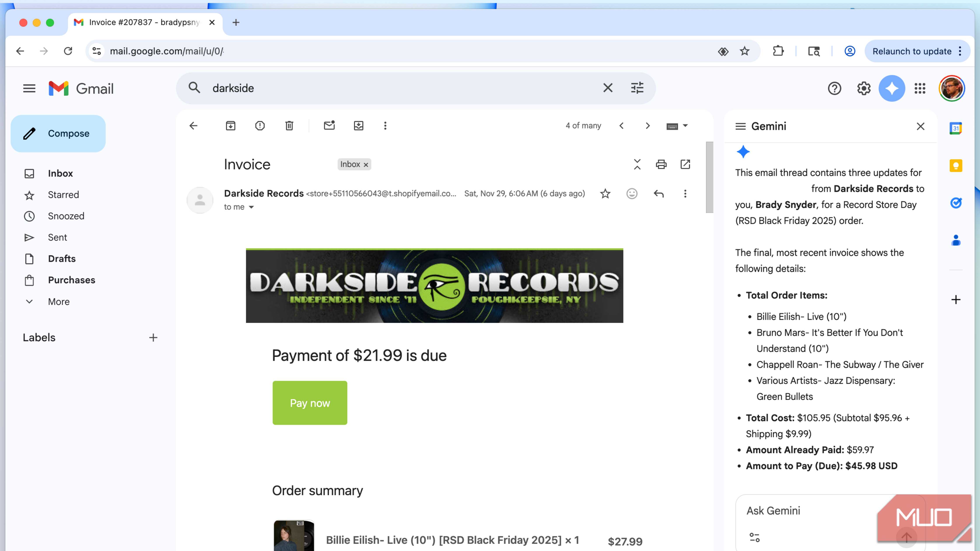980x551 pixels.
Task: Expand More labels in the sidebar
Action: coord(59,302)
